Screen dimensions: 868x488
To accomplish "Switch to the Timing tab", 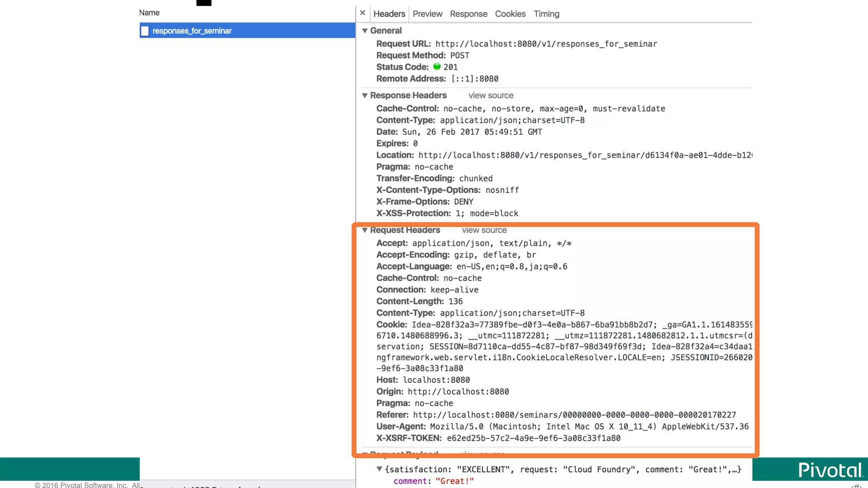I will coord(546,14).
